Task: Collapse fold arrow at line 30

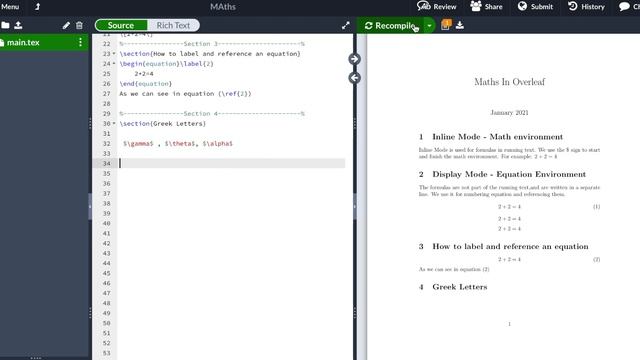Action: pos(114,123)
